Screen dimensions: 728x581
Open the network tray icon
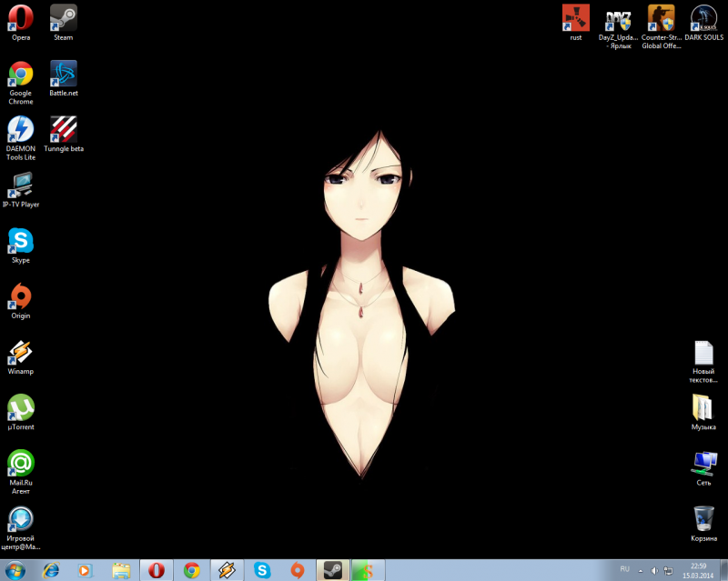click(668, 571)
